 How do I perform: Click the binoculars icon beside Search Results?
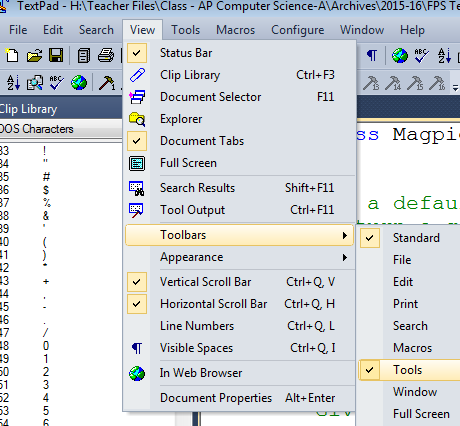point(137,188)
